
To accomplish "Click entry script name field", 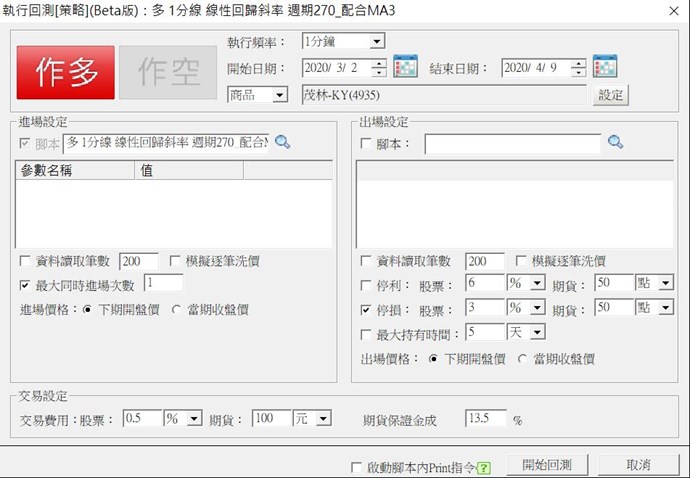I will [x=166, y=143].
